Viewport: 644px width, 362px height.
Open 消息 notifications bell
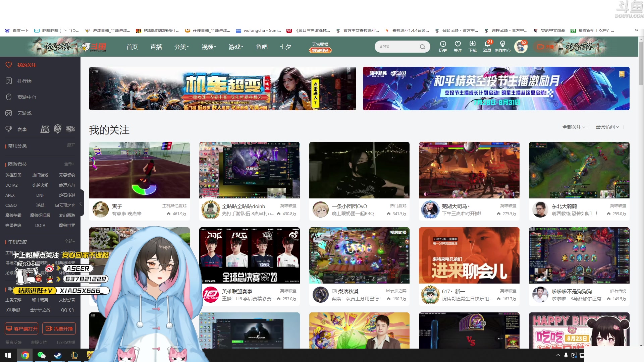[487, 47]
